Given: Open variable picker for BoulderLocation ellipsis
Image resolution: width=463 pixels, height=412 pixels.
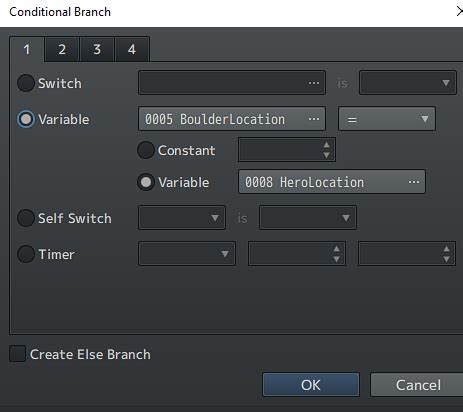Looking at the screenshot, I should 314,119.
